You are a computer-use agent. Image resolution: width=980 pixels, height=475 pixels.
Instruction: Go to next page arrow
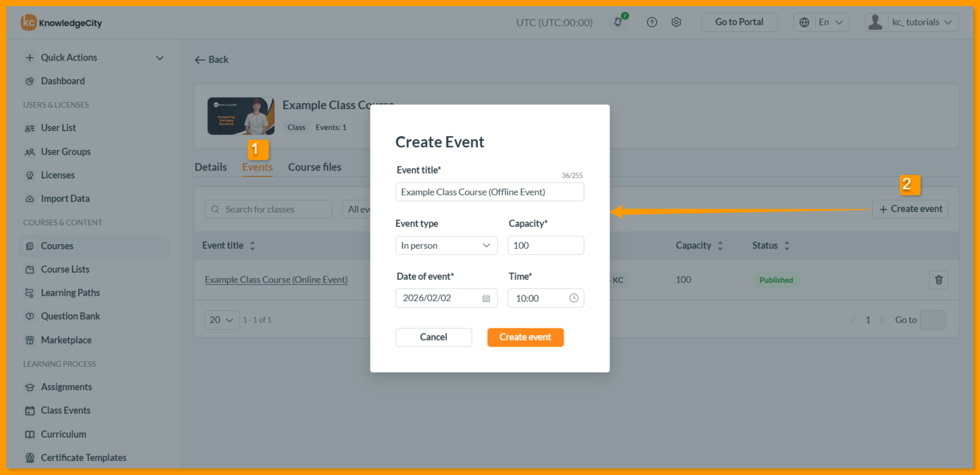coord(881,320)
